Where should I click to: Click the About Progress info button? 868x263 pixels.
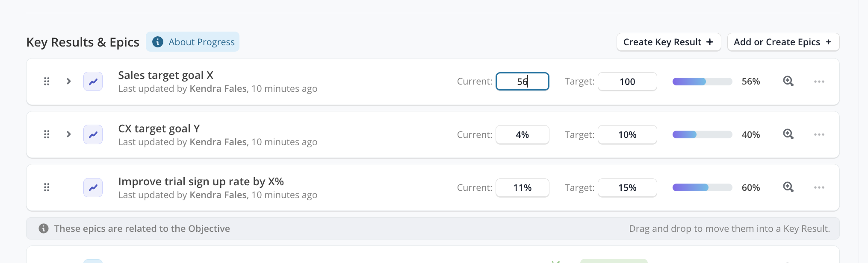coord(192,42)
